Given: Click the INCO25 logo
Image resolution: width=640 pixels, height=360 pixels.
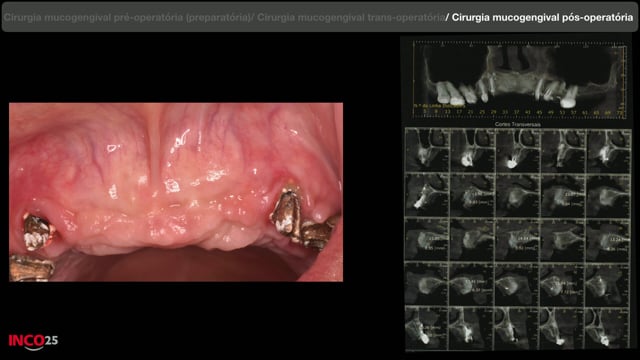Looking at the screenshot, I should click(33, 342).
